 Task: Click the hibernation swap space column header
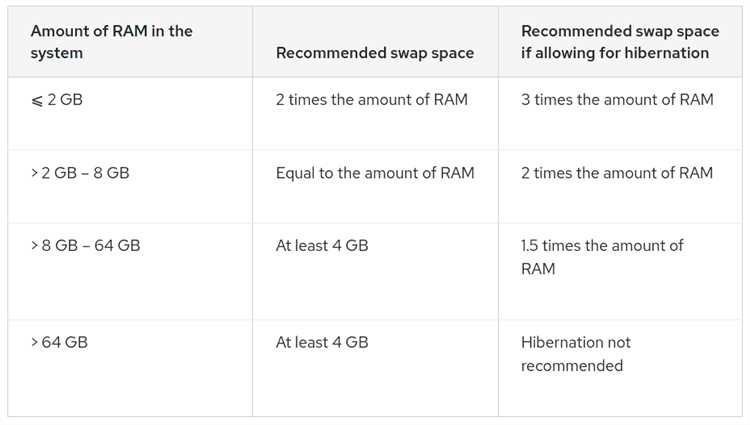click(x=620, y=42)
